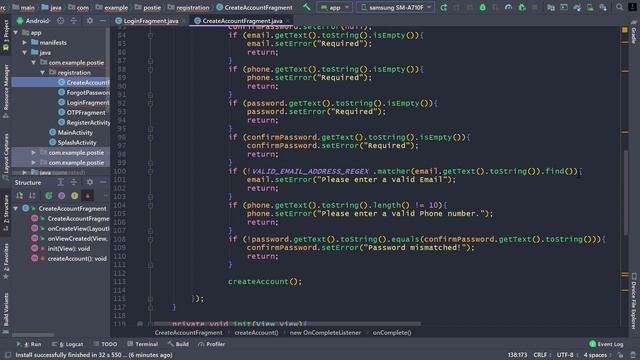Switch to the LoginFragment.java tab

(151, 21)
